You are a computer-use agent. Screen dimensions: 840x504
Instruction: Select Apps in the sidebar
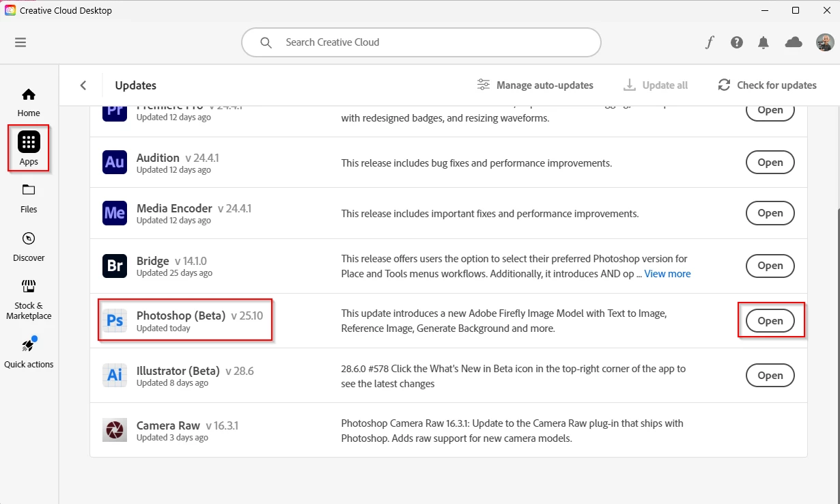(29, 148)
